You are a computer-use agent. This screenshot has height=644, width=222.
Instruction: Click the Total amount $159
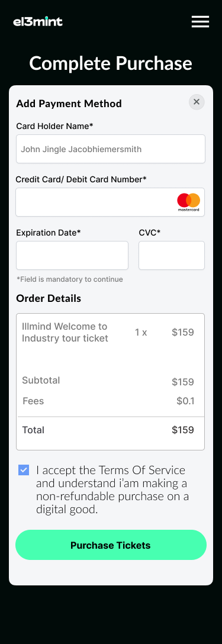click(x=183, y=430)
